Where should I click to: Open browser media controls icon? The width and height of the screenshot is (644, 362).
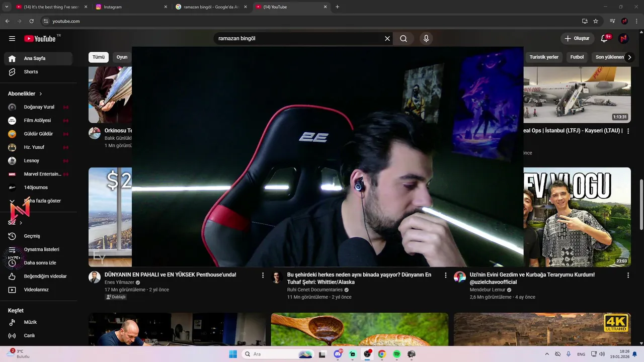pyautogui.click(x=612, y=21)
